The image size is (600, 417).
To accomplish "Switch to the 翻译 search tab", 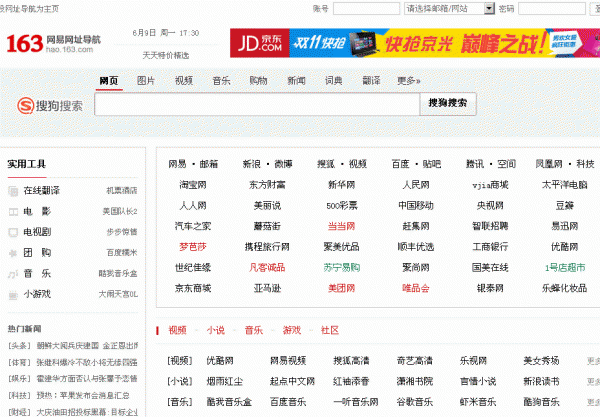I will [372, 81].
